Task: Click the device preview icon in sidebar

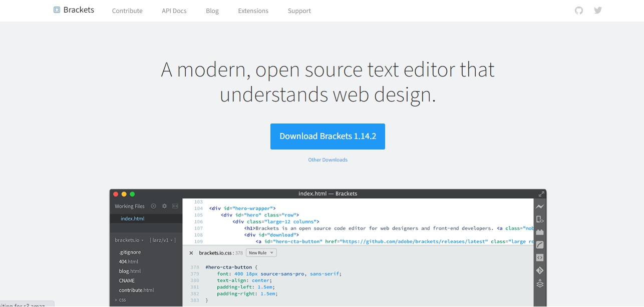Action: tap(540, 219)
